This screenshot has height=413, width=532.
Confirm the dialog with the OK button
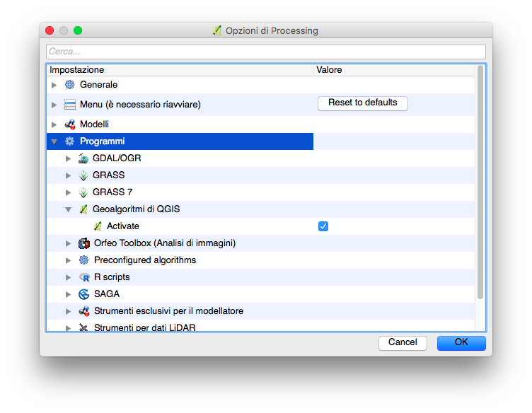(461, 343)
